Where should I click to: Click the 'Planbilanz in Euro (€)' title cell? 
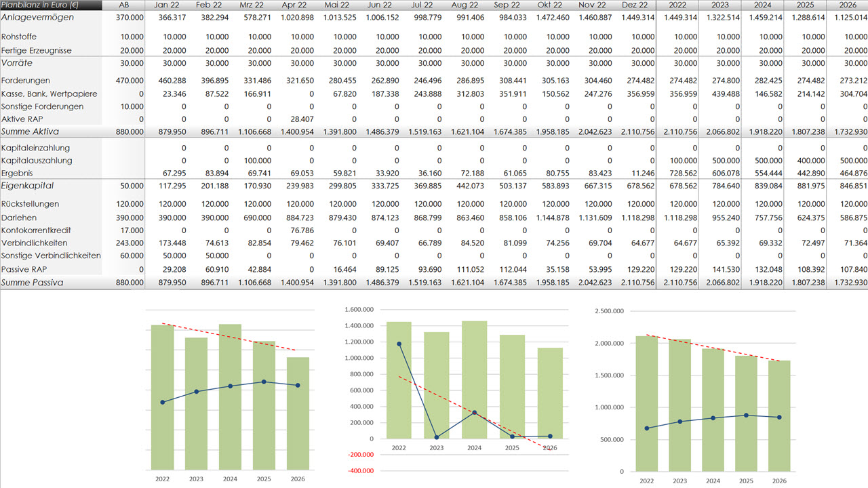tap(41, 5)
